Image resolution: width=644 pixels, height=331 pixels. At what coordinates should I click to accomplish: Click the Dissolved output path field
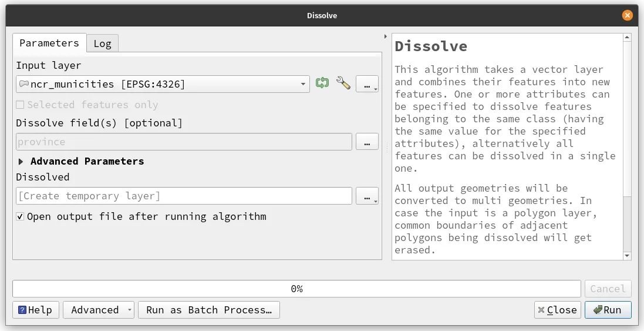pos(184,196)
